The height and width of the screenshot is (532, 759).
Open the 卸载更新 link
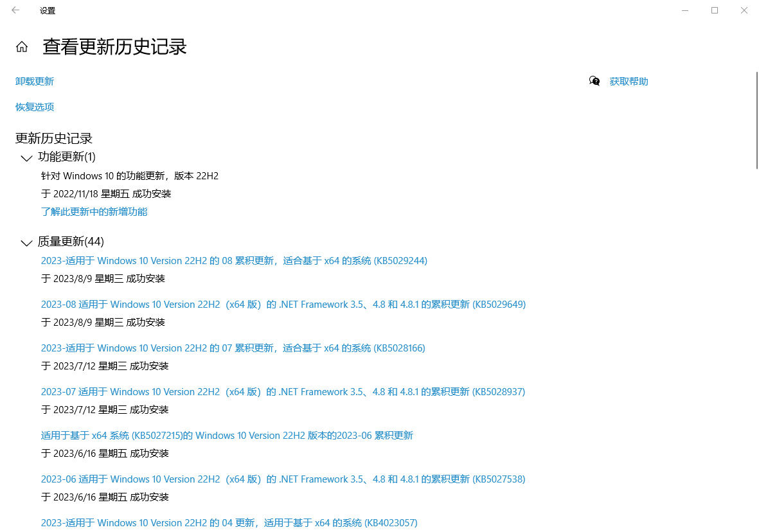pyautogui.click(x=34, y=82)
